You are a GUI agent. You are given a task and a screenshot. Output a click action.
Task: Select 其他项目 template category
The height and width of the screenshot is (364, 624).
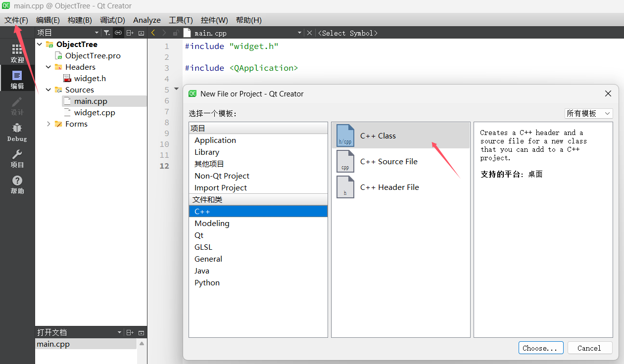pyautogui.click(x=258, y=164)
